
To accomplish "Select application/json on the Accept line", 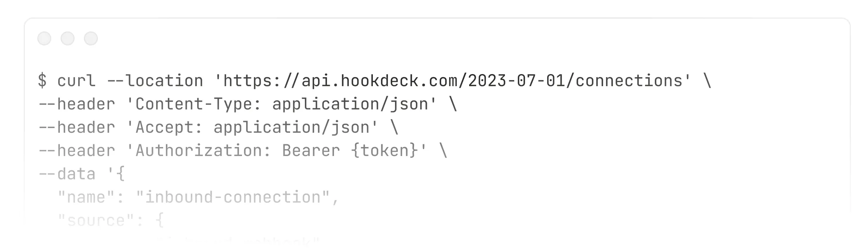I will pos(292,128).
